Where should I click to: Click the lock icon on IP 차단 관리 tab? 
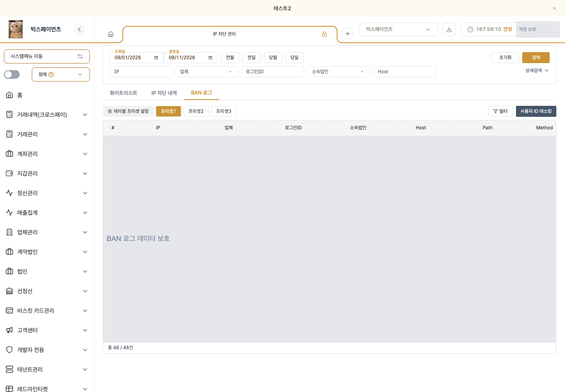(324, 34)
